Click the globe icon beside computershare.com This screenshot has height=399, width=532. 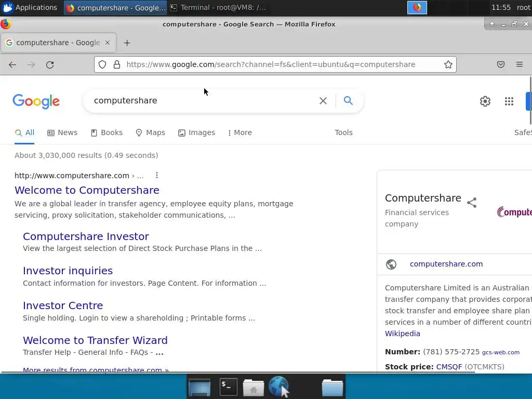pos(391,264)
